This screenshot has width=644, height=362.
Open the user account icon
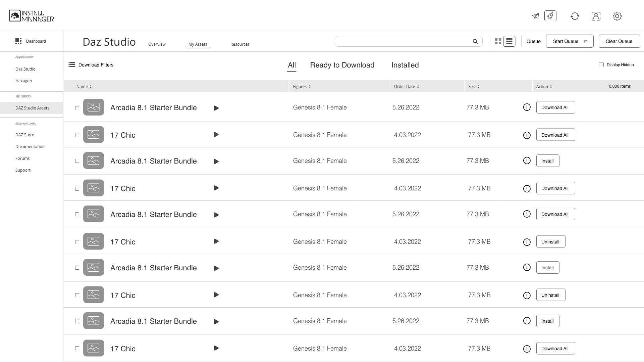click(596, 16)
